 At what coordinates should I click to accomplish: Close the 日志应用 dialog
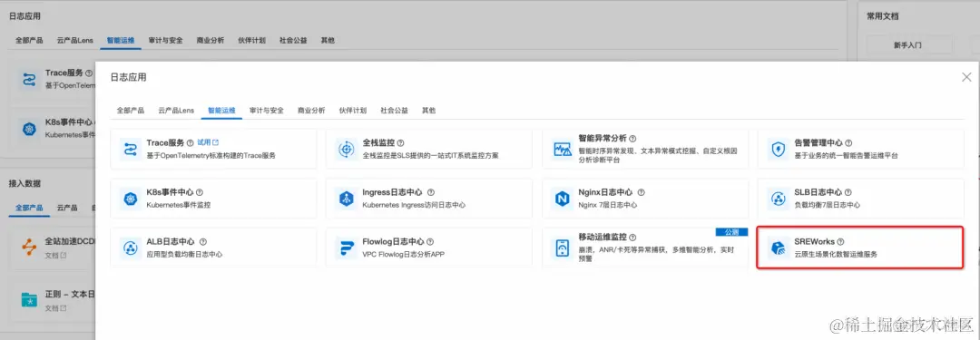966,77
